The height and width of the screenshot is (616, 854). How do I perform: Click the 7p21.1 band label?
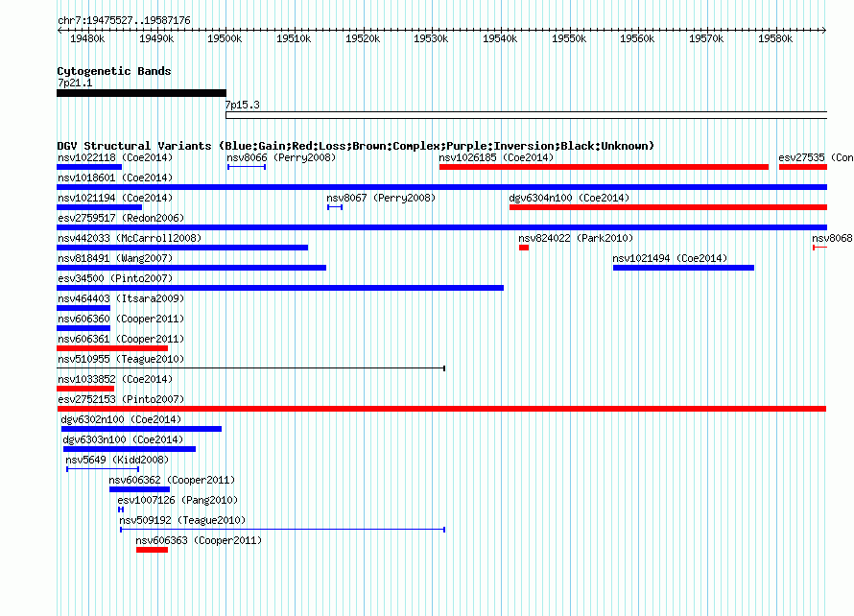(x=75, y=83)
